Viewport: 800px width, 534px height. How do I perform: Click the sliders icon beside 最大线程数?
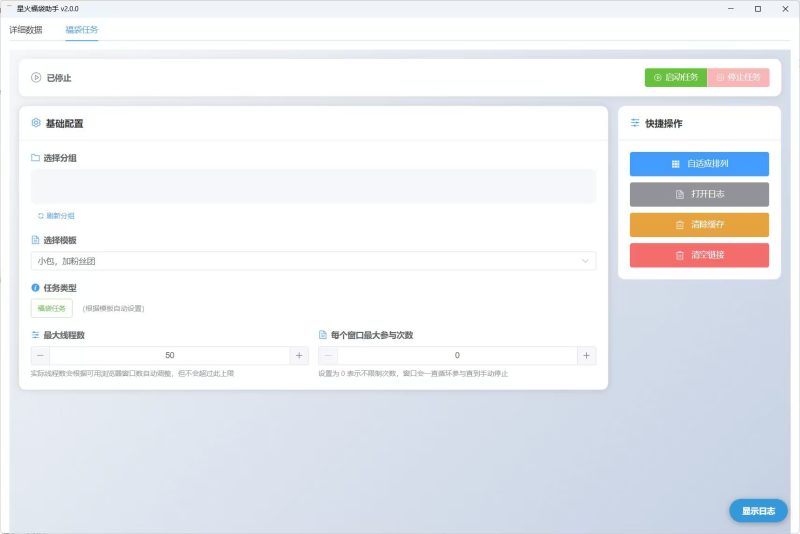[x=36, y=335]
